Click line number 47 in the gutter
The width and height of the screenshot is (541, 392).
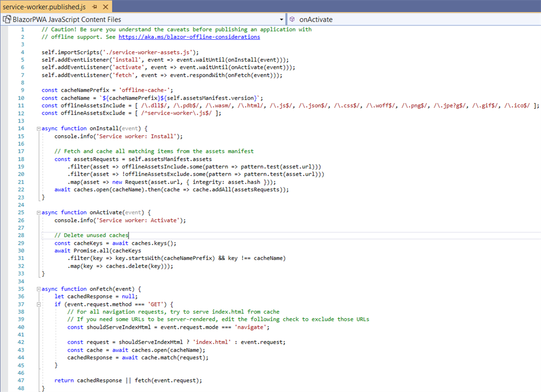(21, 380)
